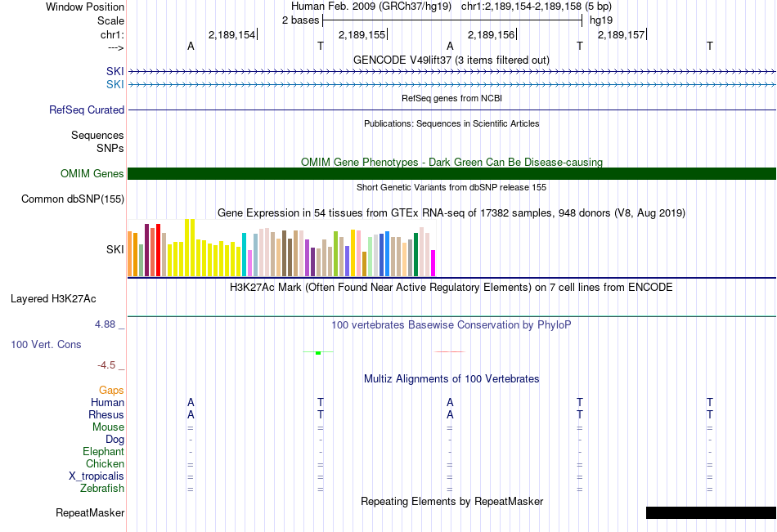Click the SNPs track label

[x=110, y=148]
